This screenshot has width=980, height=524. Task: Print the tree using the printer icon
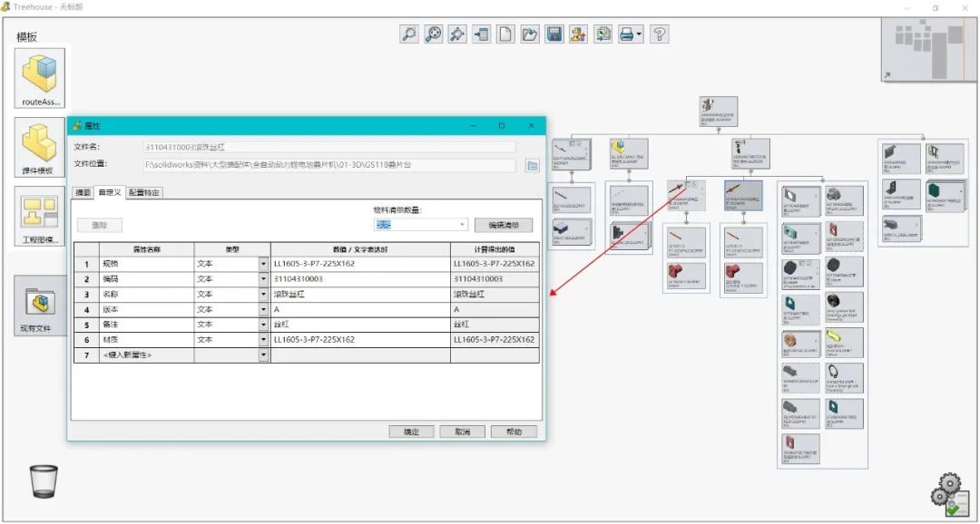click(x=626, y=34)
